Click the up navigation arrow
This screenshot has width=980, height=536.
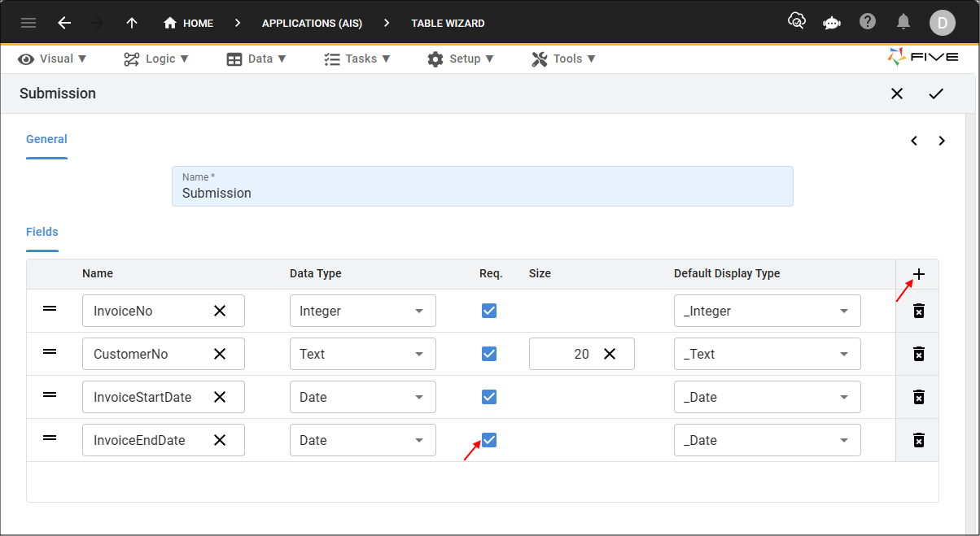pos(131,23)
